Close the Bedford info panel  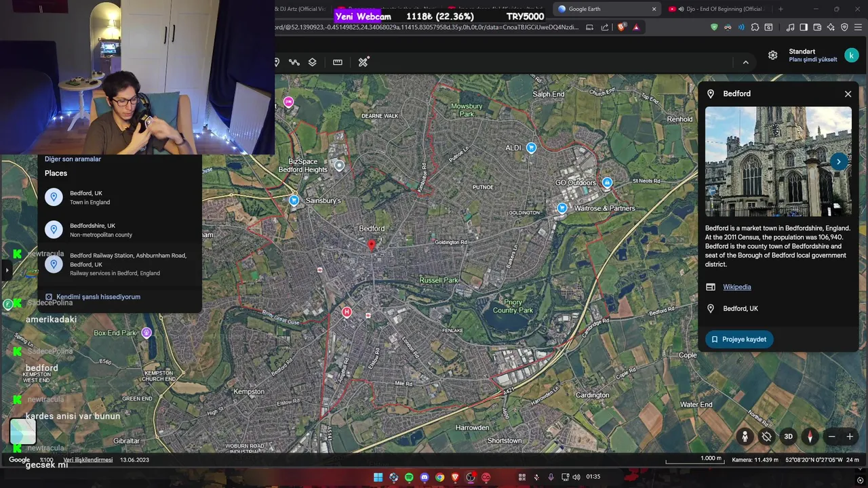coord(848,94)
